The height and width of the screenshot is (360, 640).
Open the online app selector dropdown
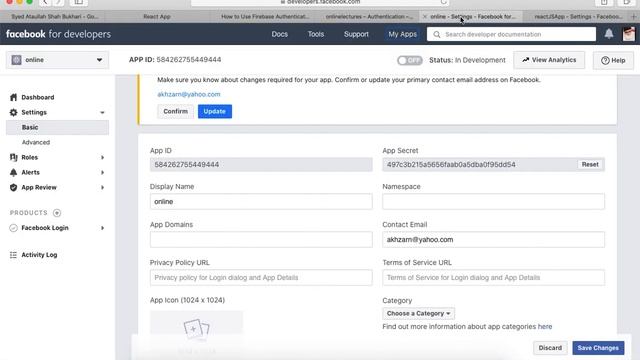pyautogui.click(x=58, y=60)
